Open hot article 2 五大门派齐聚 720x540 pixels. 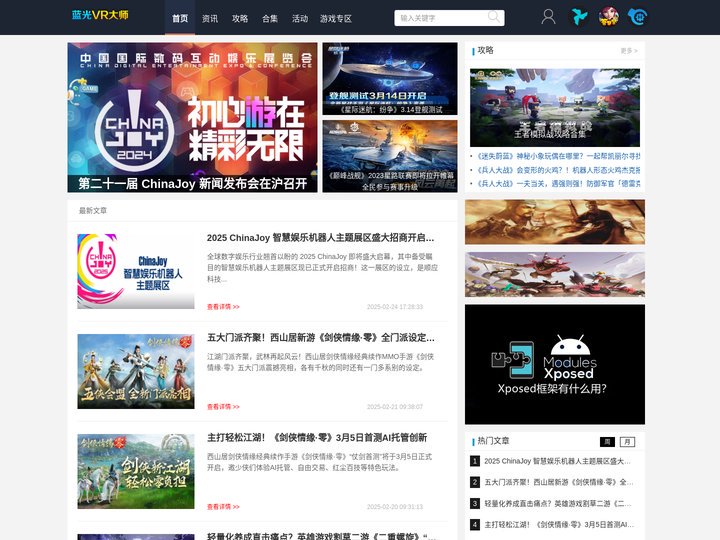tap(558, 482)
